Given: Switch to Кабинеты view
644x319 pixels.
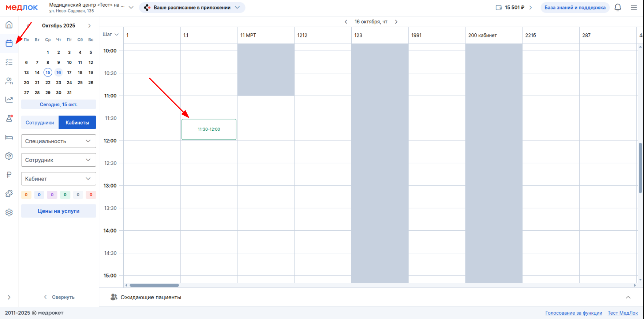Looking at the screenshot, I should (x=77, y=123).
